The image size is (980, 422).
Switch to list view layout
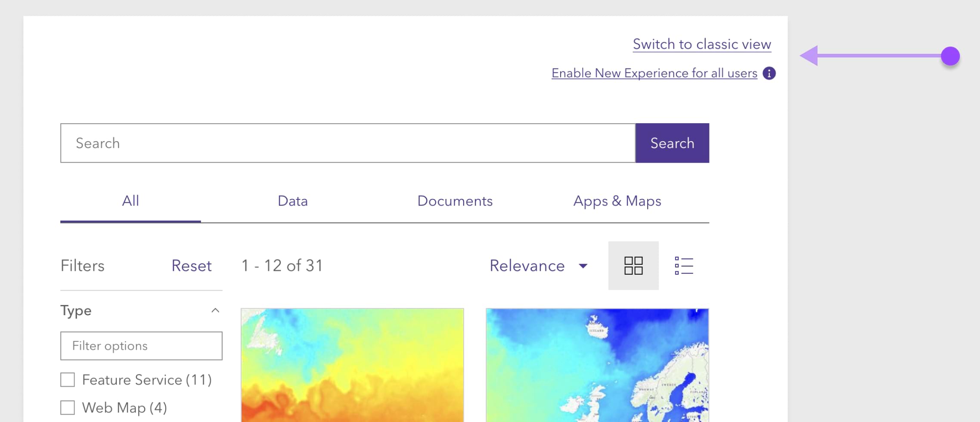[684, 266]
